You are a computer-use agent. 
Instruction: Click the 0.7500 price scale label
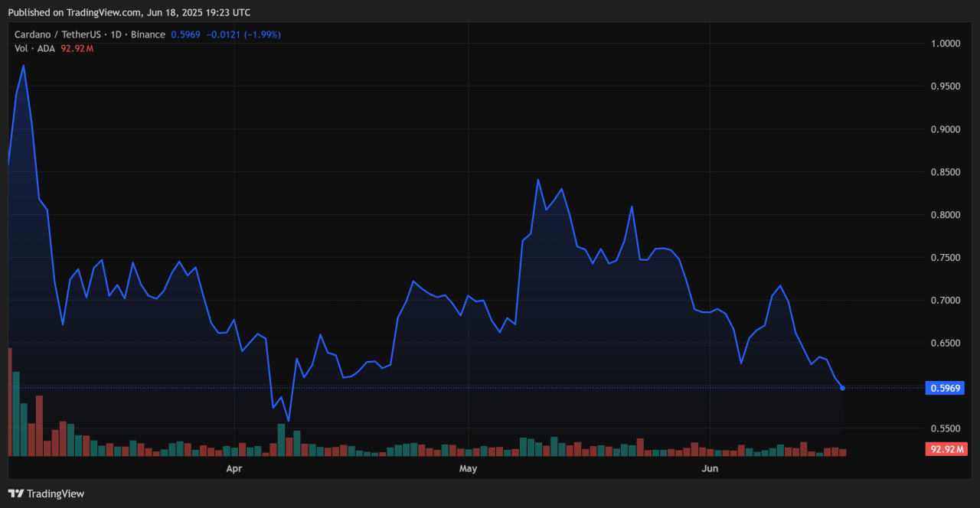943,258
